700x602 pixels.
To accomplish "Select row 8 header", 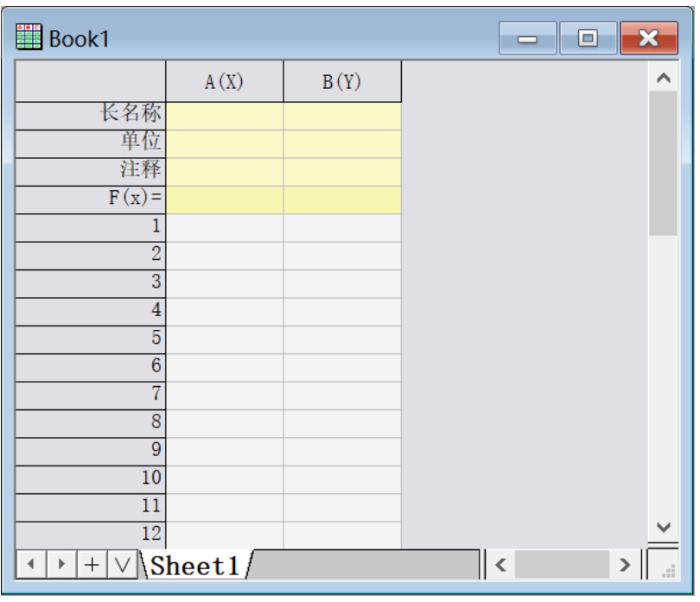I will [91, 424].
